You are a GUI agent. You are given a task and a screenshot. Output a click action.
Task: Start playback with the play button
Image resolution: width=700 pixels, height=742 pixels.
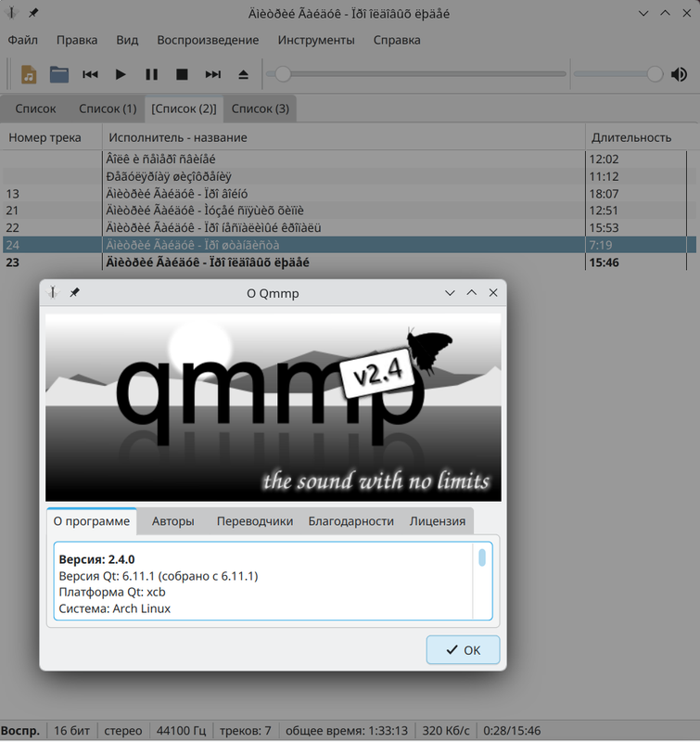pyautogui.click(x=121, y=74)
